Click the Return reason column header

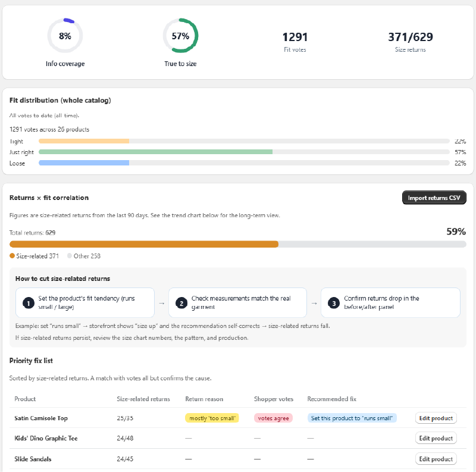pyautogui.click(x=204, y=399)
